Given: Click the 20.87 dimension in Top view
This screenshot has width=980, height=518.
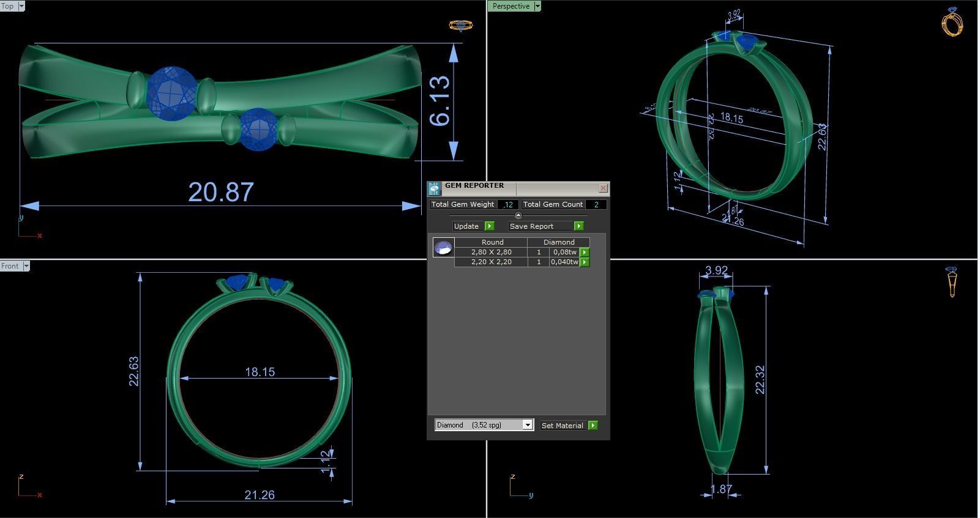Looking at the screenshot, I should 221,192.
